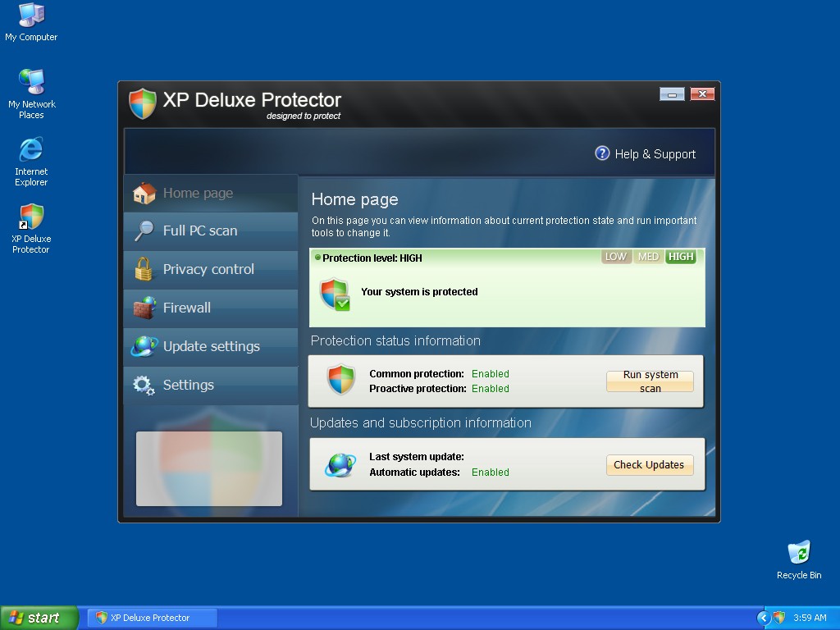The height and width of the screenshot is (630, 840).
Task: Click the Settings gears icon
Action: 144,385
